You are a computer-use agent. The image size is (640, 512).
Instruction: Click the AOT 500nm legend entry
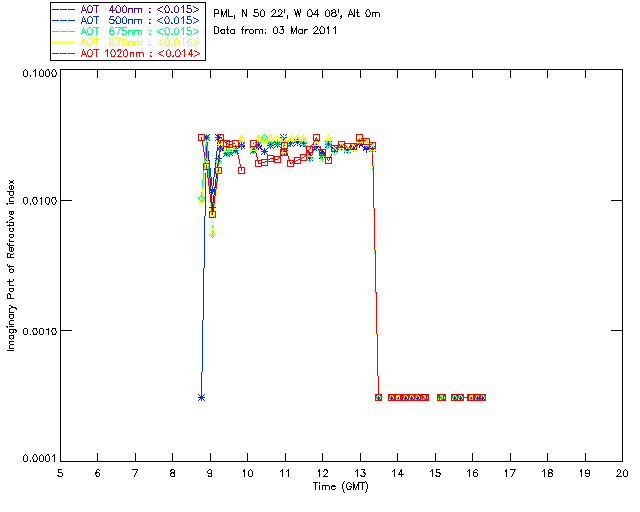pyautogui.click(x=126, y=20)
